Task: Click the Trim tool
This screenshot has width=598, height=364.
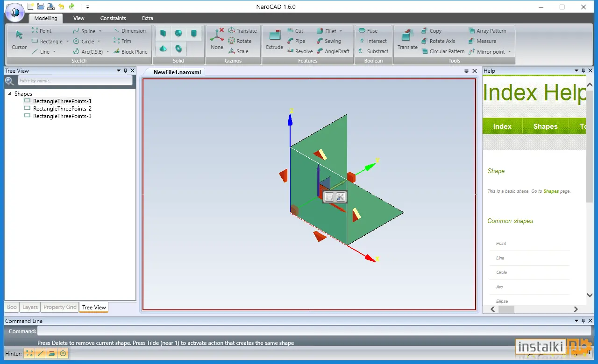Action: pyautogui.click(x=122, y=41)
